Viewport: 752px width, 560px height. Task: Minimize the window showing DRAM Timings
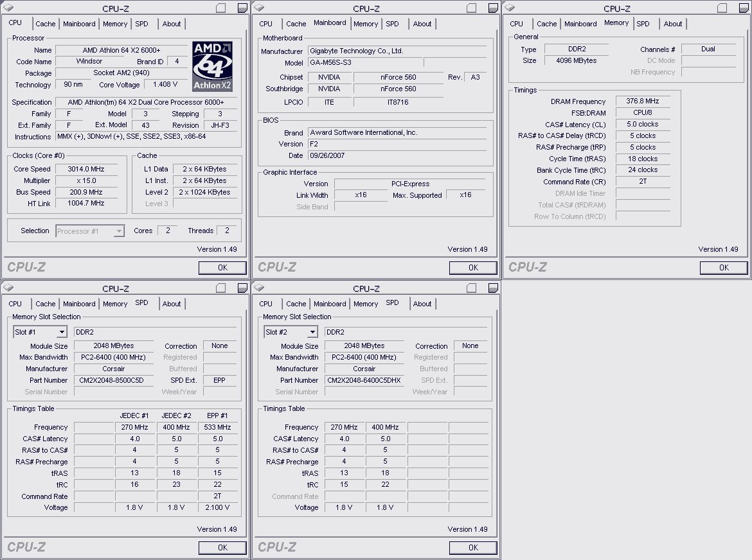click(x=722, y=8)
